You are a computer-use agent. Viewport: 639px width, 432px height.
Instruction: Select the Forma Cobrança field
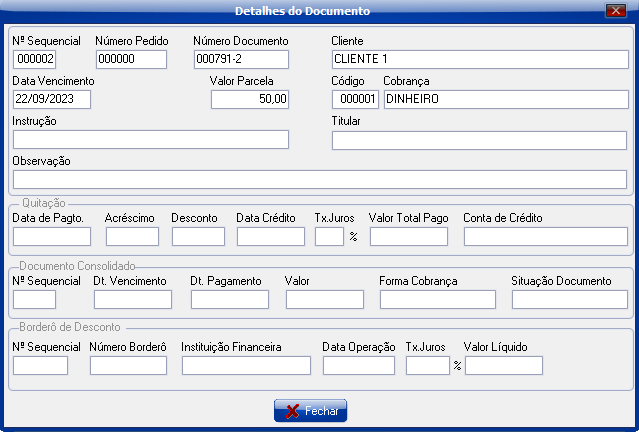point(437,299)
